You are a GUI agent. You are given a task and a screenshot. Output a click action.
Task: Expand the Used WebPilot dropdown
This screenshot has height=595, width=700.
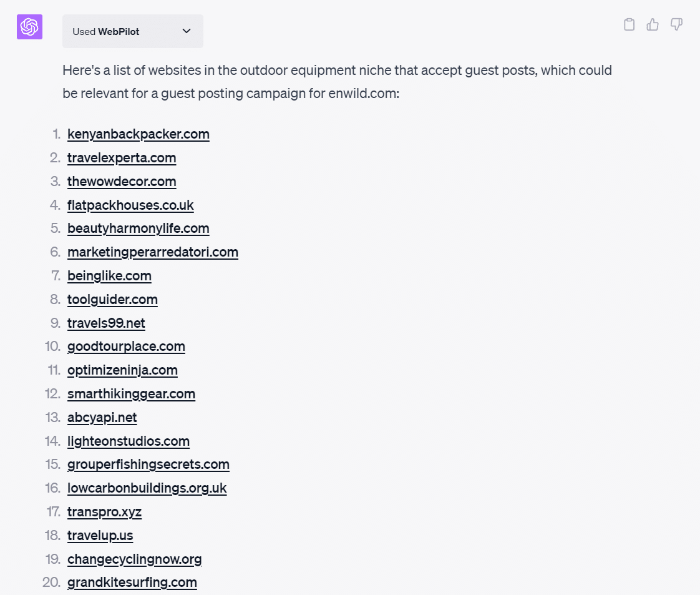point(186,31)
